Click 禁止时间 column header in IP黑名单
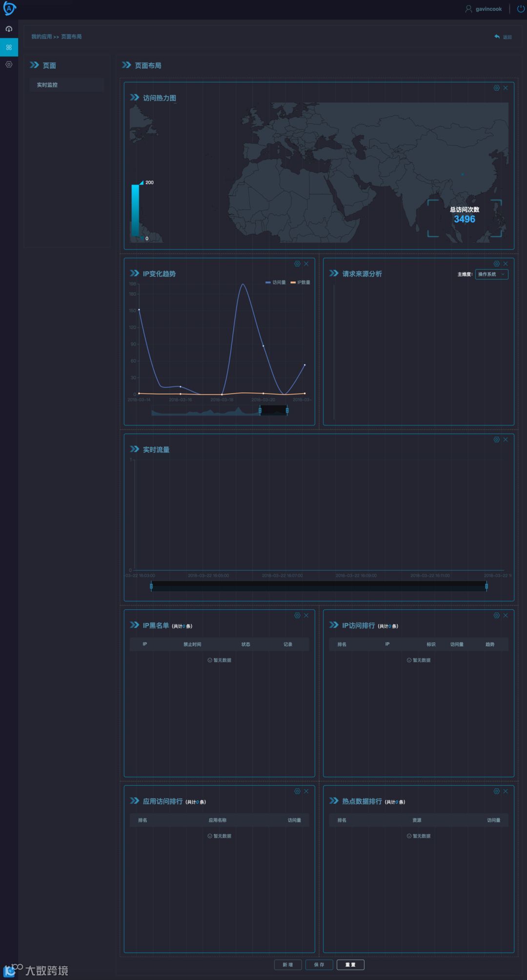527x980 pixels. [192, 645]
